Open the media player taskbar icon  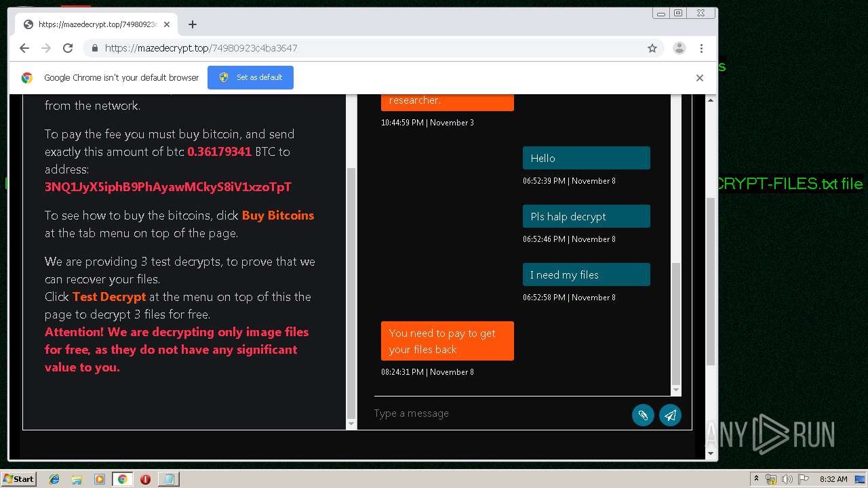click(x=100, y=479)
